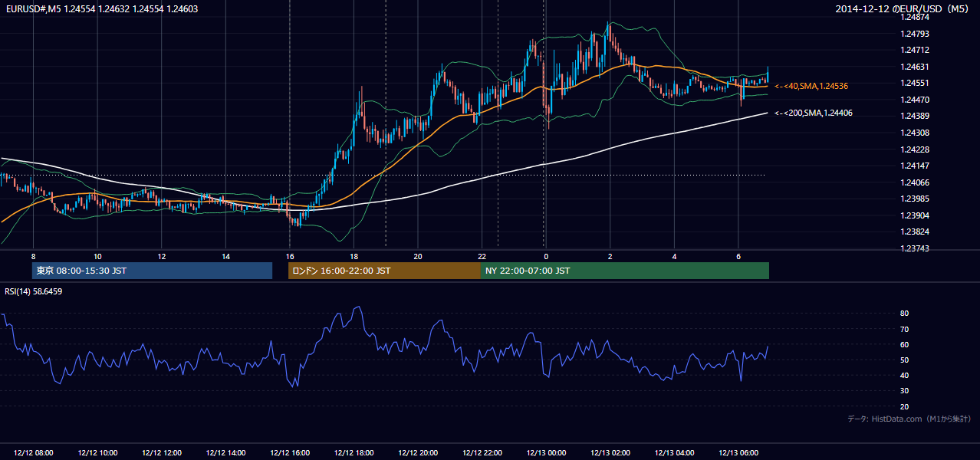This screenshot has width=980, height=460.
Task: Select the 東京 08:00-15:30 JST session bar
Action: coord(152,271)
